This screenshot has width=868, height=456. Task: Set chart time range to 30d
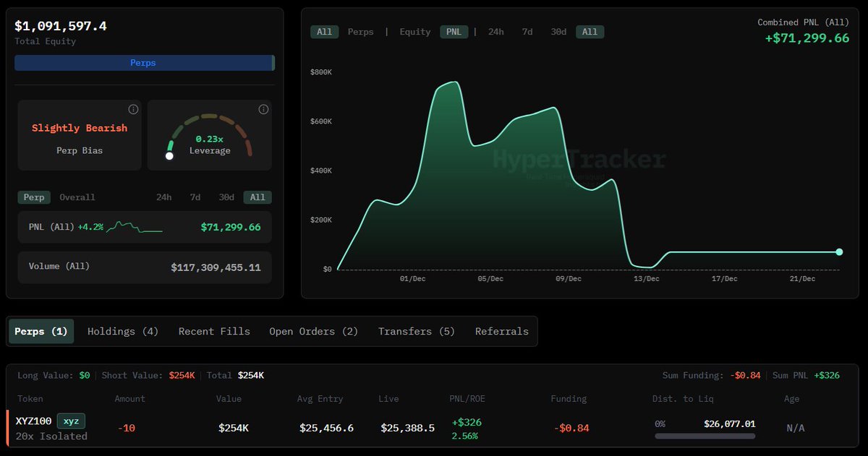558,32
